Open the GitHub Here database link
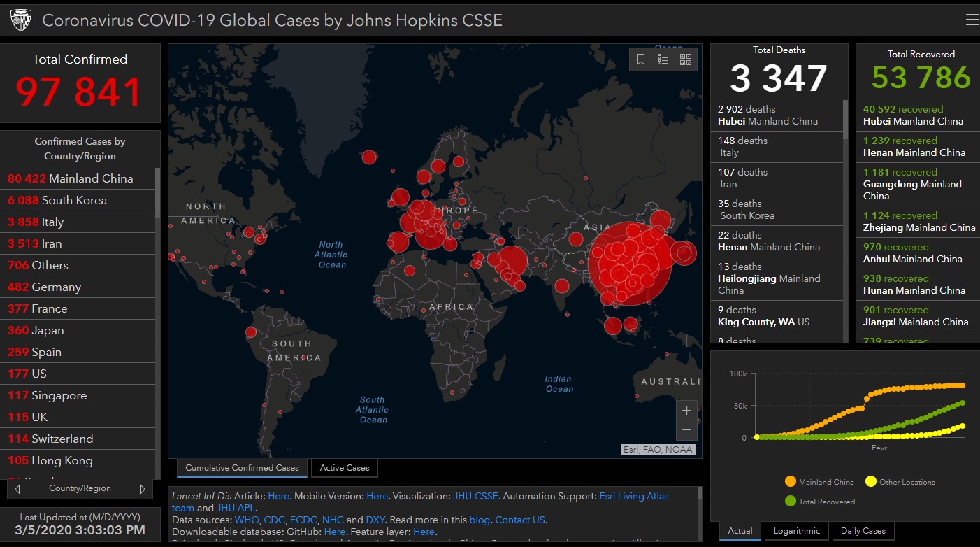Screen dimensions: 980x547 [335, 532]
